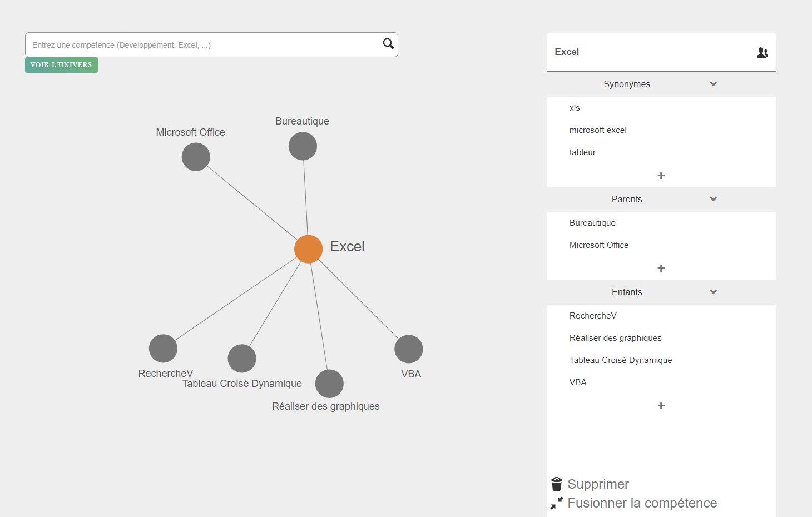The width and height of the screenshot is (812, 517).
Task: Click the Excel title in side panel
Action: click(x=567, y=52)
